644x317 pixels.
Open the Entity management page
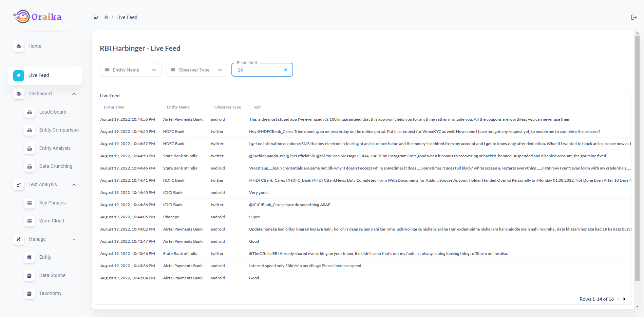45,257
